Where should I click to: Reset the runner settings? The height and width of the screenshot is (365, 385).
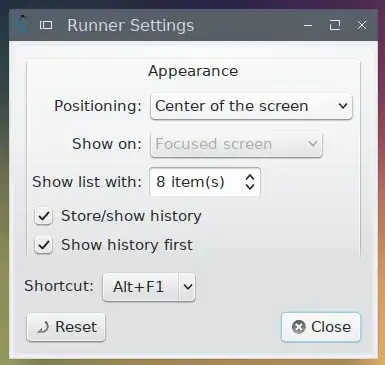point(66,327)
